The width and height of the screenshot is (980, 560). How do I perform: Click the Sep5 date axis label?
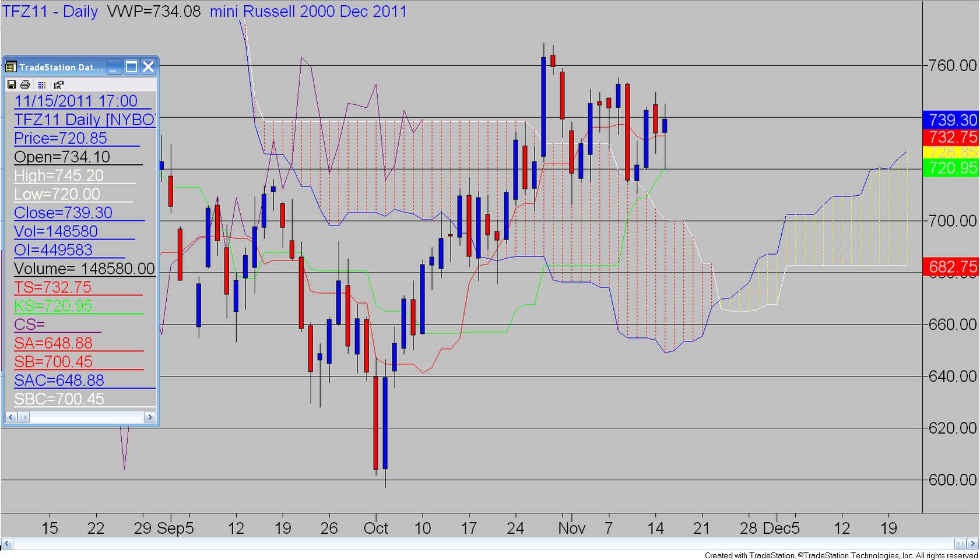point(175,529)
